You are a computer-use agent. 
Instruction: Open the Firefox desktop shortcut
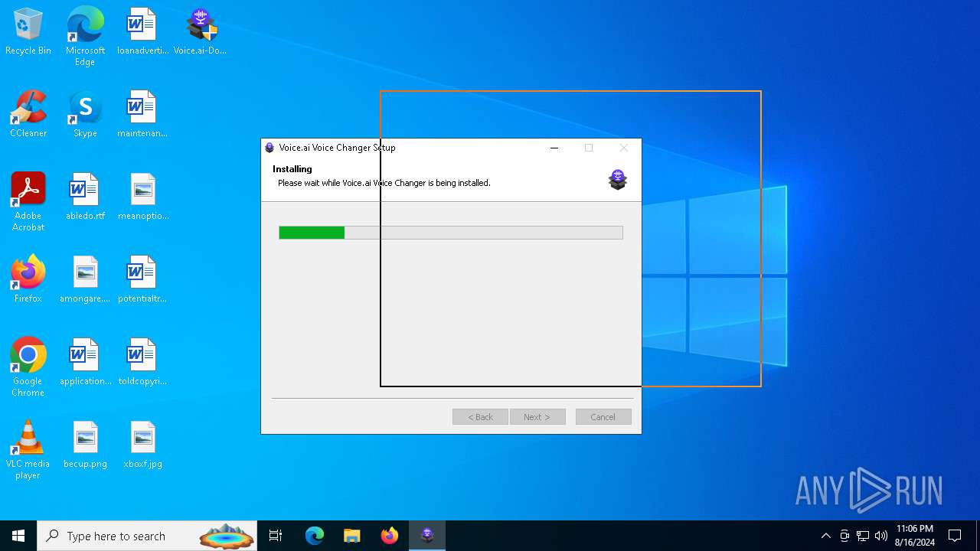coord(28,280)
